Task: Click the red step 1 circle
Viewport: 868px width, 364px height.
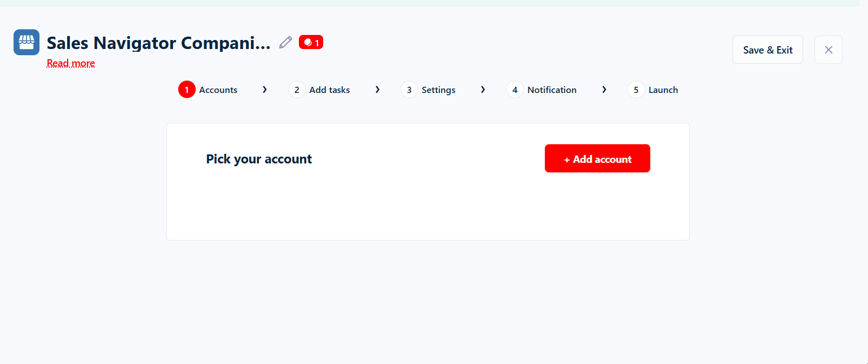Action: 187,89
